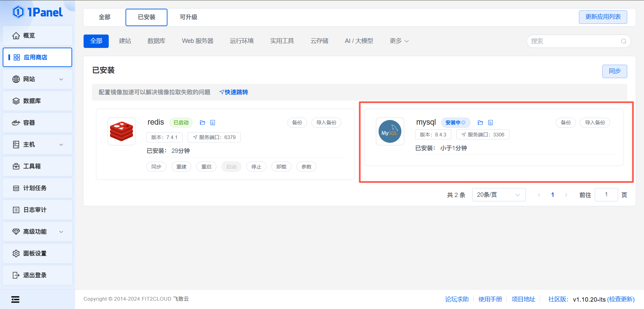Click the mysql app logo
Viewport: 644px width, 309px height.
[390, 131]
